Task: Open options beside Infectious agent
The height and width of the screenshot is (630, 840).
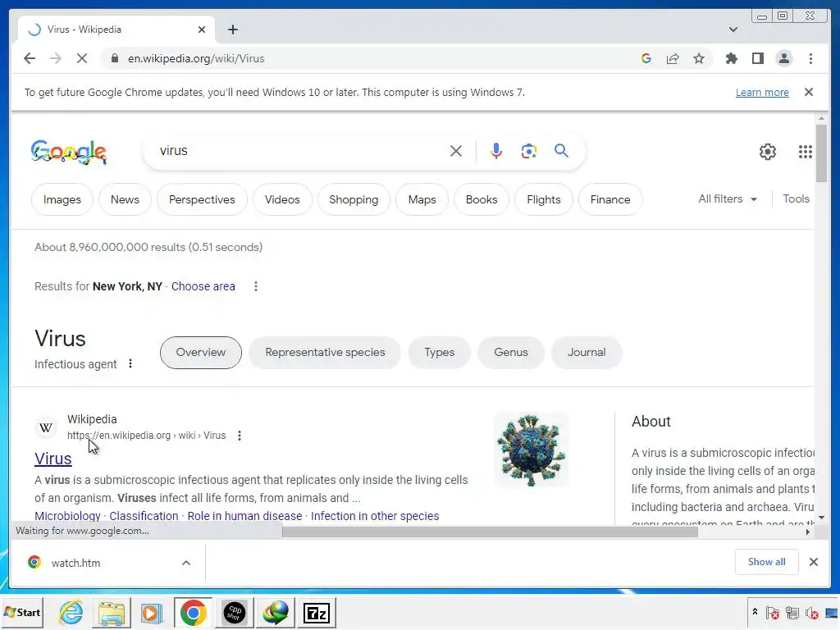Action: [130, 363]
